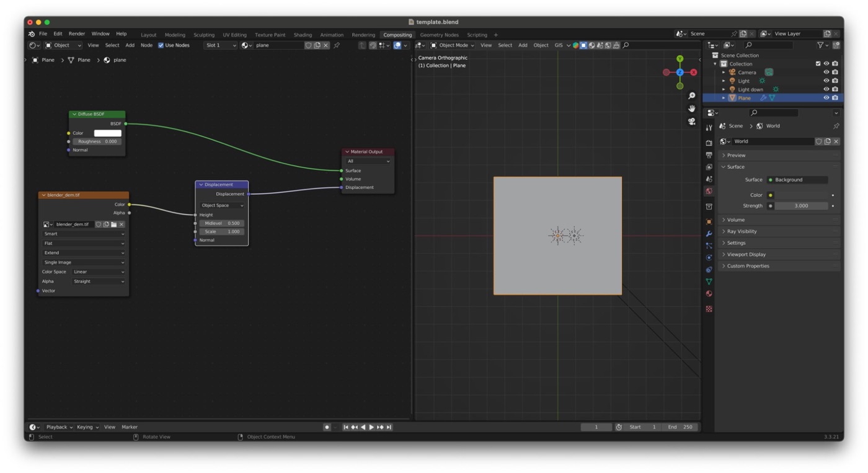This screenshot has width=868, height=473.
Task: Open the Object Mode dropdown
Action: click(453, 45)
